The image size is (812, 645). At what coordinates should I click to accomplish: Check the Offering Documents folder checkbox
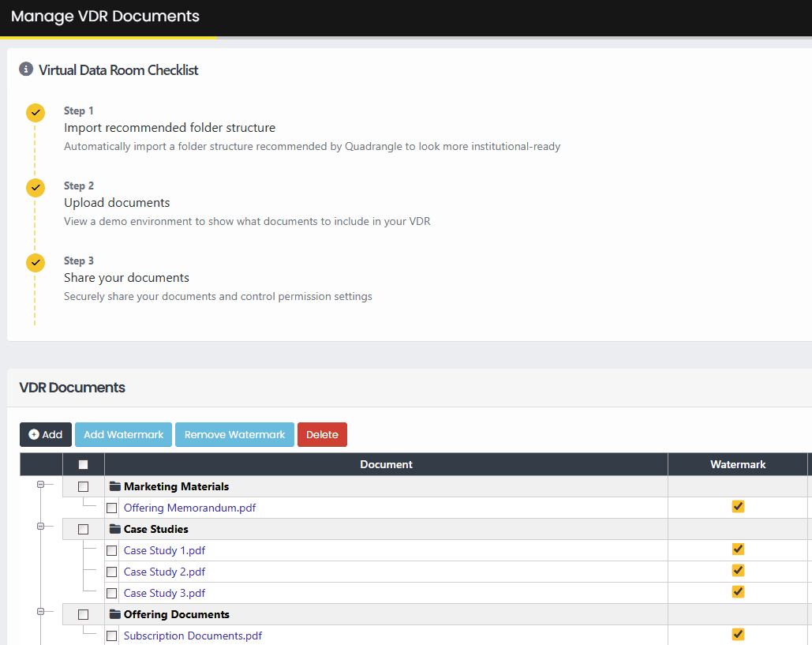(84, 614)
